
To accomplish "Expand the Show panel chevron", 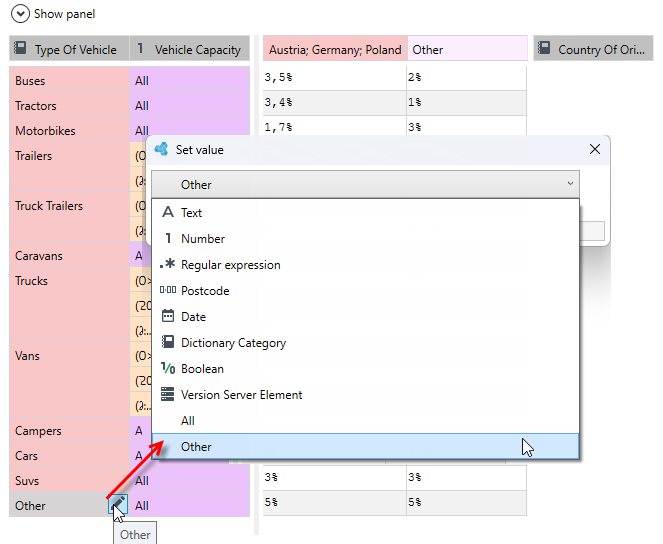I will 20,14.
